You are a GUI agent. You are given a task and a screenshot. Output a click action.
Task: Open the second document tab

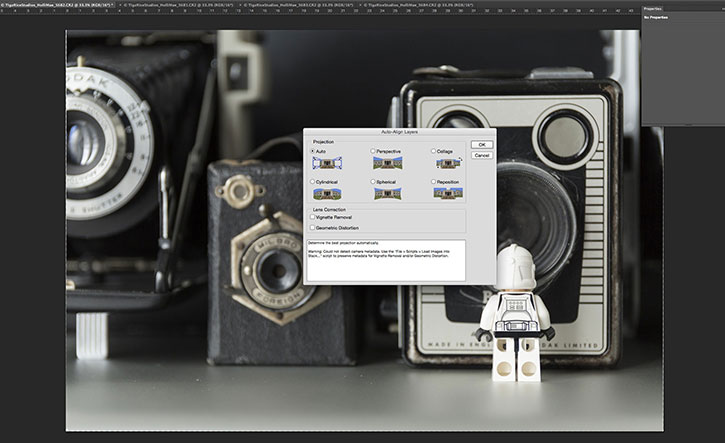pos(178,5)
